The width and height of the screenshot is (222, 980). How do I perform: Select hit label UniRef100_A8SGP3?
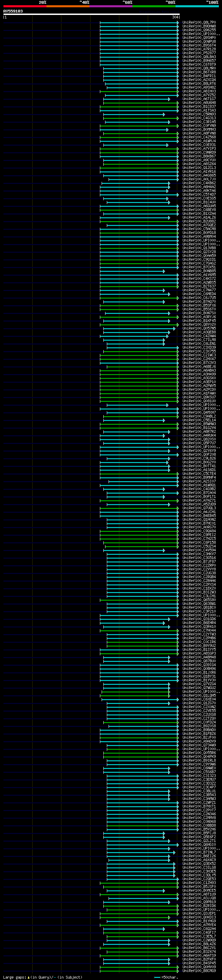[x=199, y=654]
